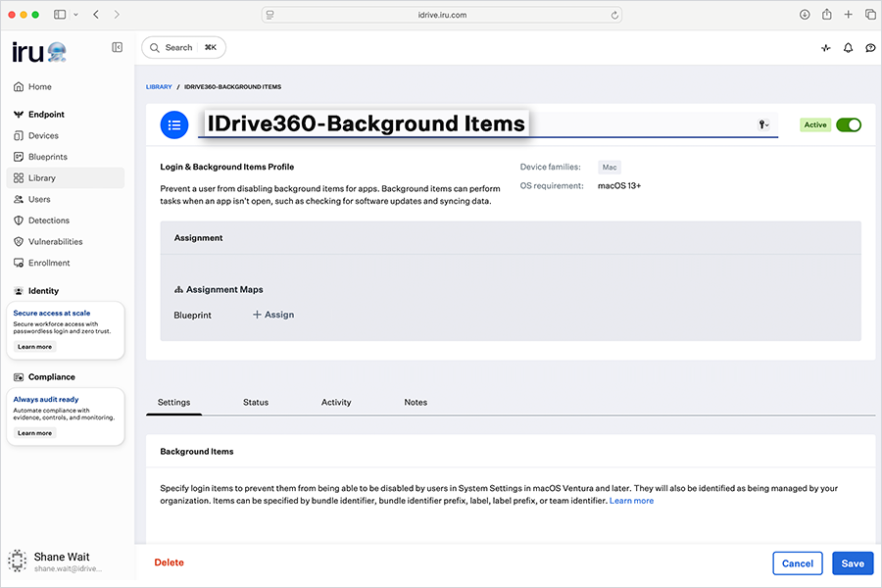Screen dimensions: 882x588
Task: Click the Mac device family tag
Action: (610, 168)
